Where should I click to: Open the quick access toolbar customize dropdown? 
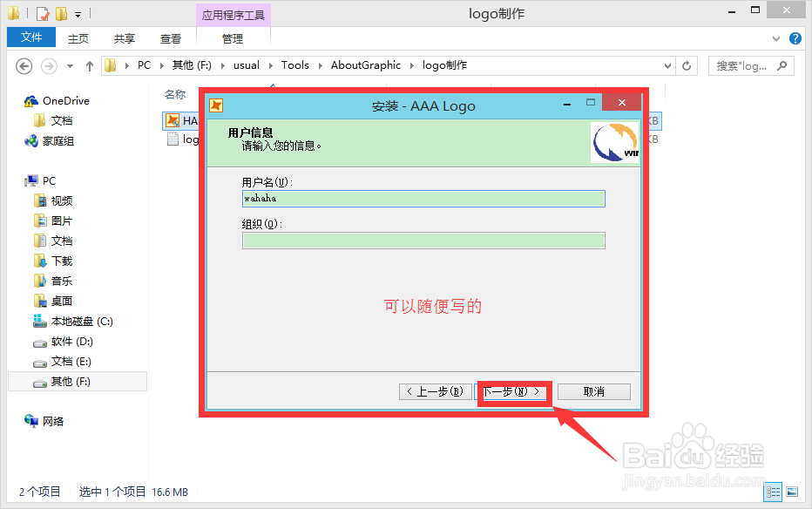pos(78,15)
